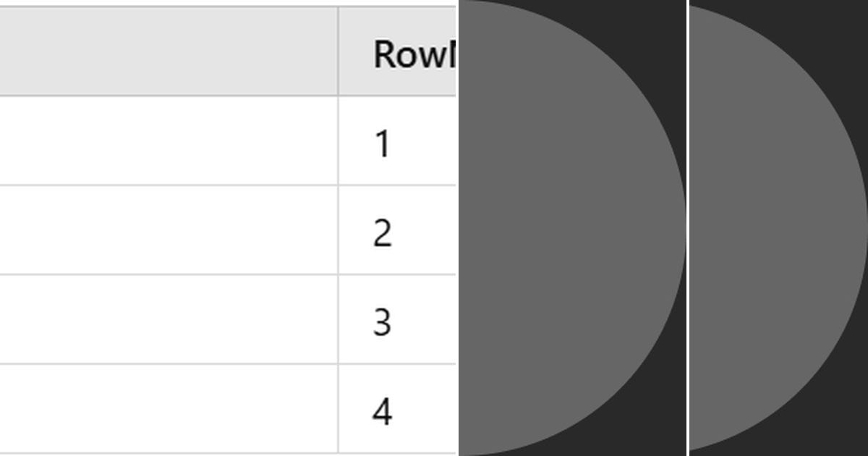
Task: Select the cell containing row number 1
Action: pos(398,140)
